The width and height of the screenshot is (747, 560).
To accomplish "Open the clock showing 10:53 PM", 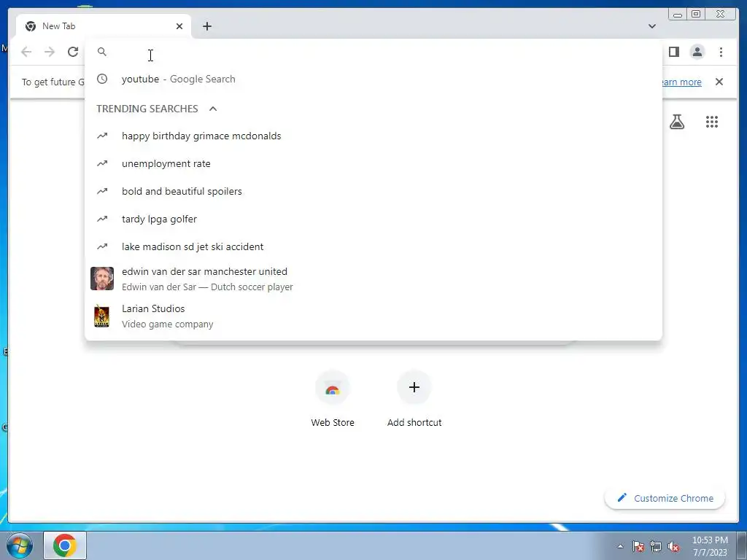I will 710,546.
